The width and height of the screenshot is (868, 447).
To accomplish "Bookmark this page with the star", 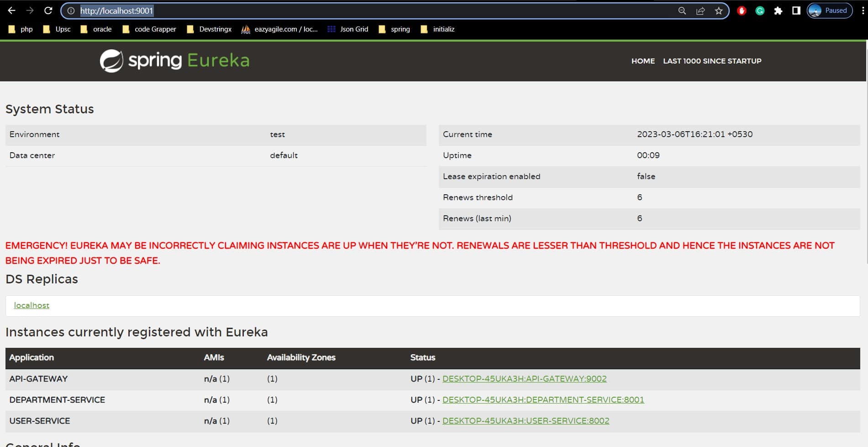I will [x=719, y=11].
